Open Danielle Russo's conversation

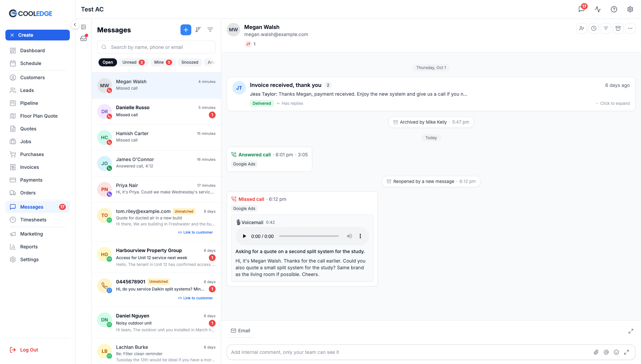tap(156, 112)
